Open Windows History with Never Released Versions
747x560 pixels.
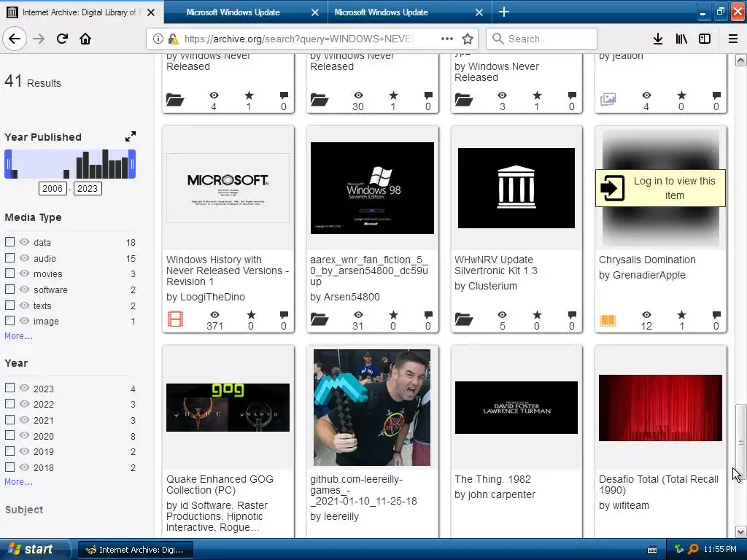tap(228, 271)
